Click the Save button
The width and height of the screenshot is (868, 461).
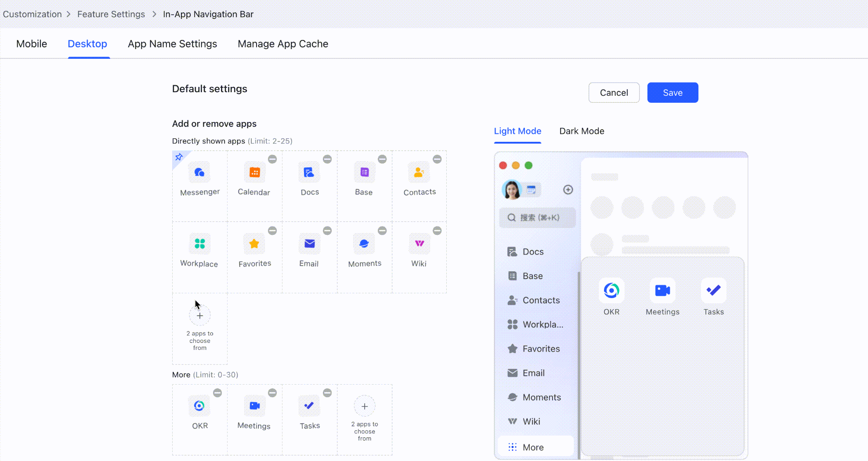coord(673,93)
